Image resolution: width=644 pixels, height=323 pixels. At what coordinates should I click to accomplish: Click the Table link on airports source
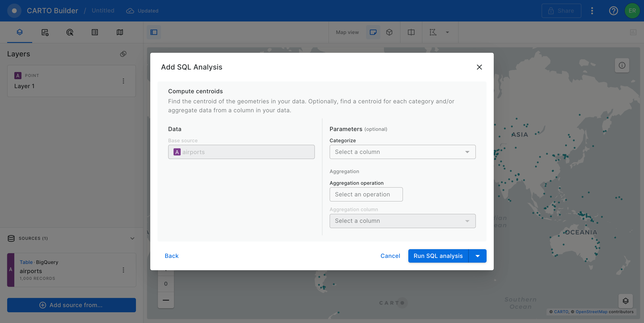pyautogui.click(x=26, y=262)
